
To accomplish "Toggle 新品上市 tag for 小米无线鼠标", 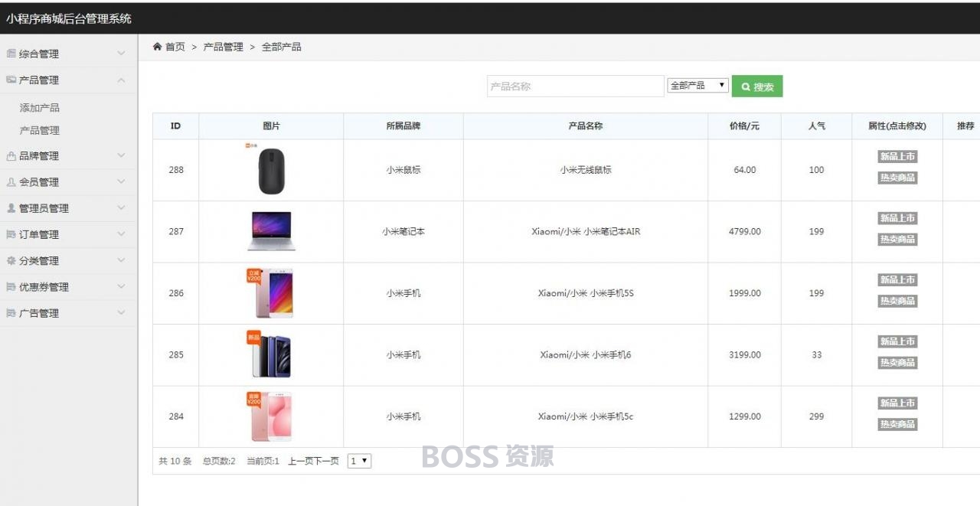I will click(x=897, y=157).
